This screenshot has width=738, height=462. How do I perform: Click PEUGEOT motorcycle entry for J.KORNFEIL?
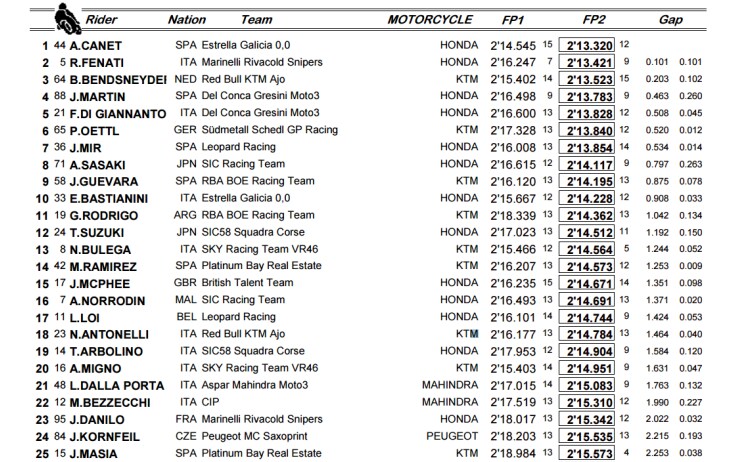[x=452, y=437]
